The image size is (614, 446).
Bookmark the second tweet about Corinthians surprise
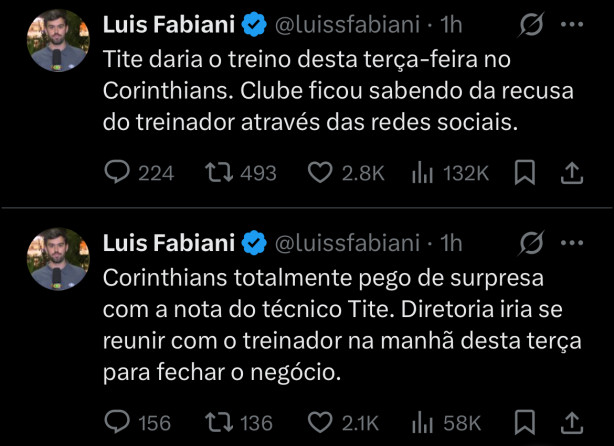pyautogui.click(x=525, y=422)
